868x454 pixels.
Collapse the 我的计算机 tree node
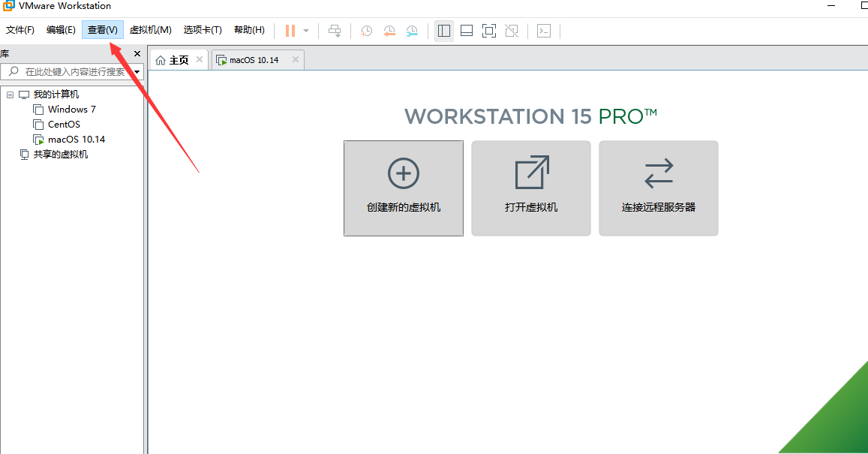[x=10, y=95]
